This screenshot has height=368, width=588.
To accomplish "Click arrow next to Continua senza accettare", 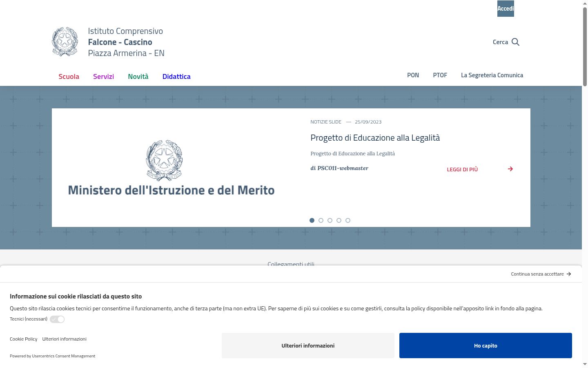I will point(569,274).
